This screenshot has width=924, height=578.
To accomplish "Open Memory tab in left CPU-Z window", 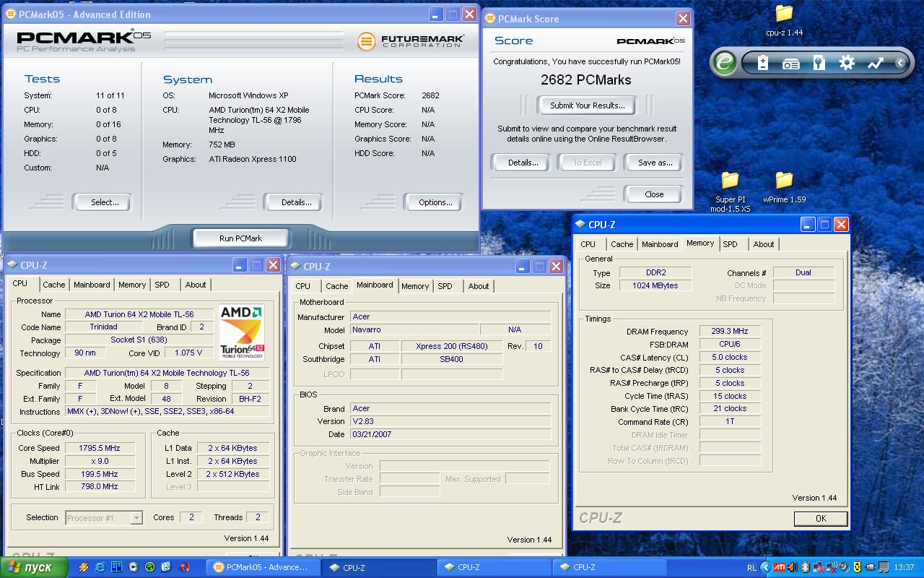I will click(132, 285).
